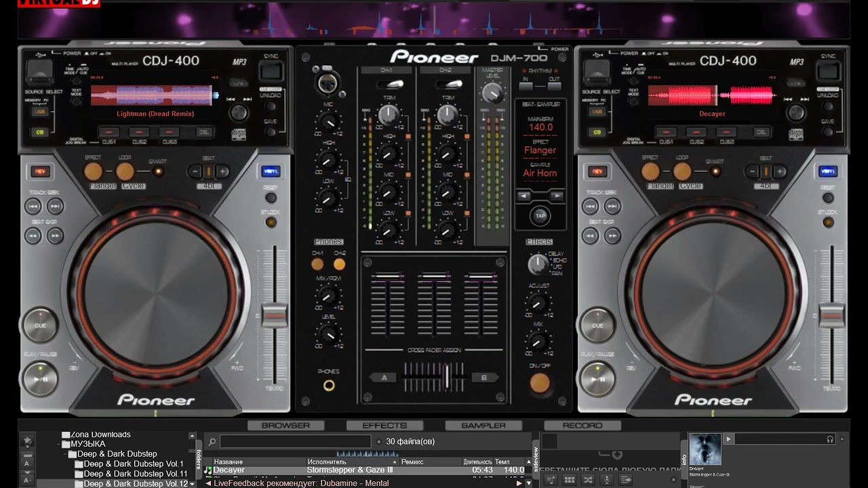Flip the CH-1 toggle switch on mixer
The image size is (868, 488).
390,84
